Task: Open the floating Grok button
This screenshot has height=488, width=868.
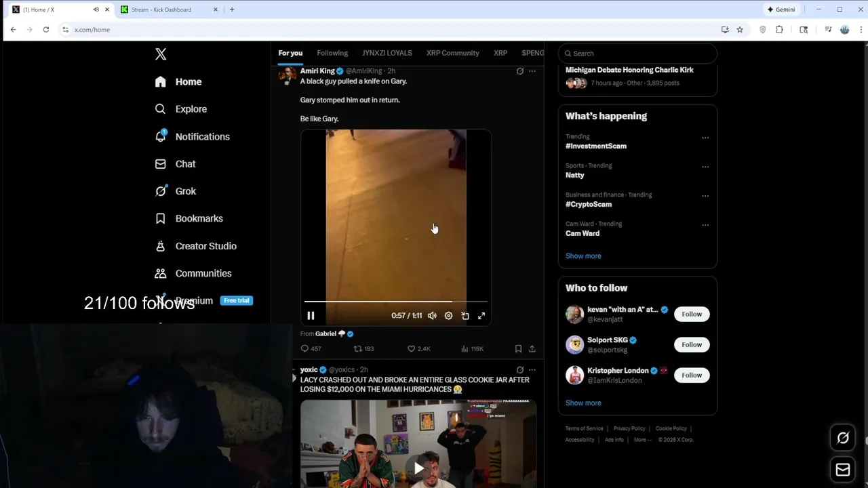Action: [x=843, y=438]
